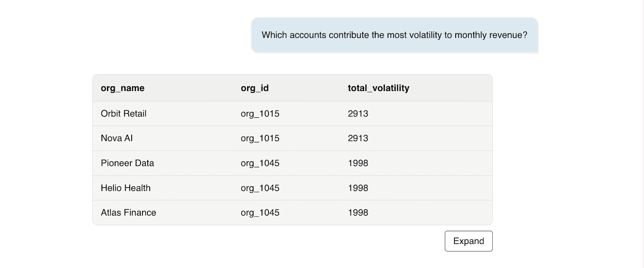Click the volatility value in Nova AI row
Screen dimensions: 644x268
tap(358, 138)
